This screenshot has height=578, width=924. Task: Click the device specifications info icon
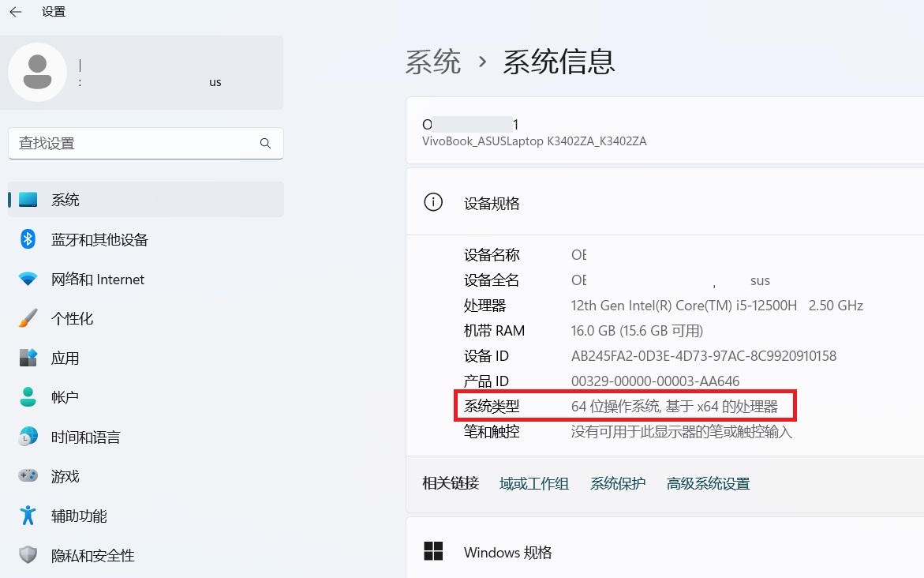point(433,202)
